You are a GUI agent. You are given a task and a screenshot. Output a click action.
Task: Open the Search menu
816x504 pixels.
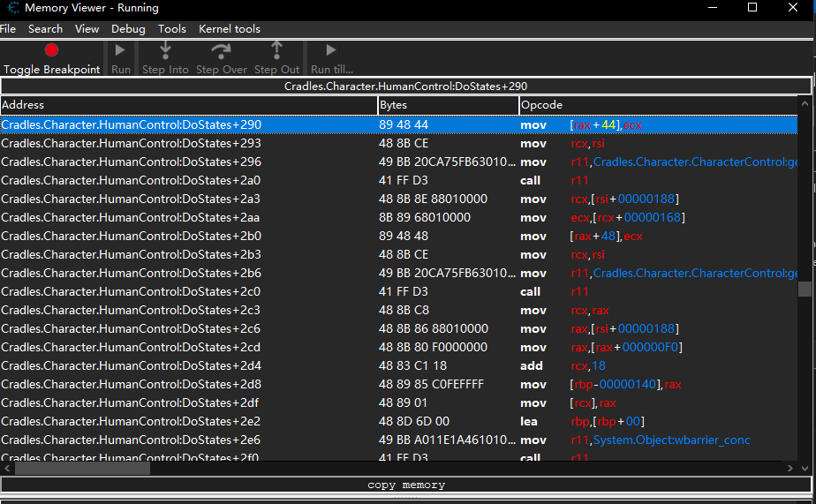tap(45, 29)
